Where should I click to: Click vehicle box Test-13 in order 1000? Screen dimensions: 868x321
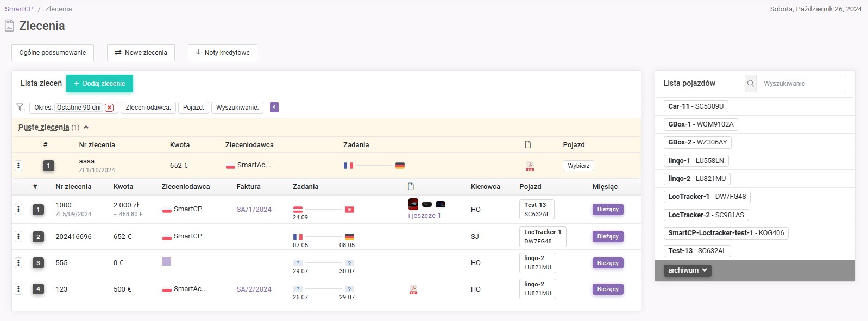[x=537, y=209]
